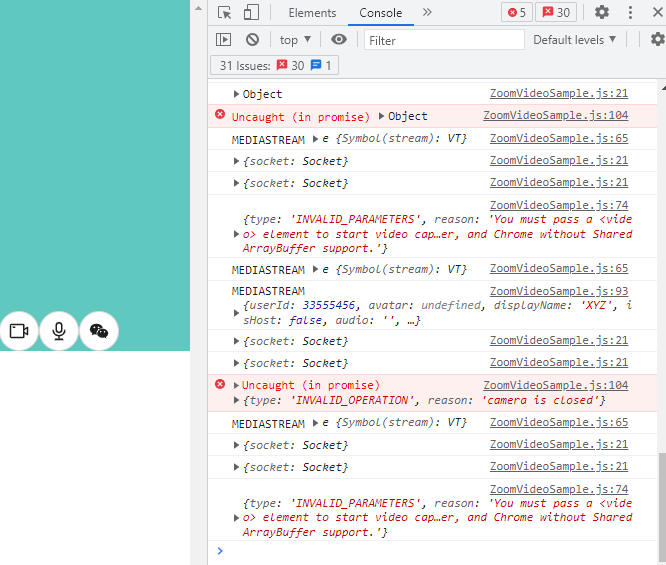Expand Object in first Uncaught error
The width and height of the screenshot is (666, 565).
point(381,116)
